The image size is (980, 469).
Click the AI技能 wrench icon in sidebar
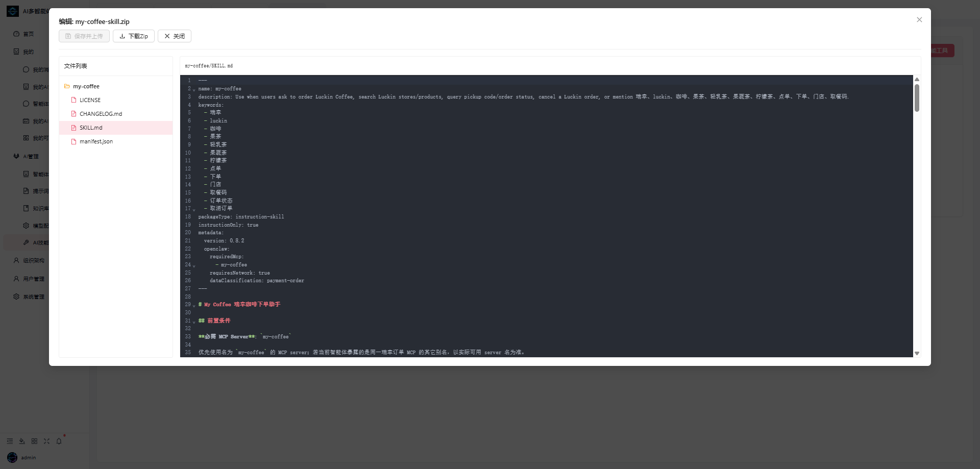[x=26, y=242]
